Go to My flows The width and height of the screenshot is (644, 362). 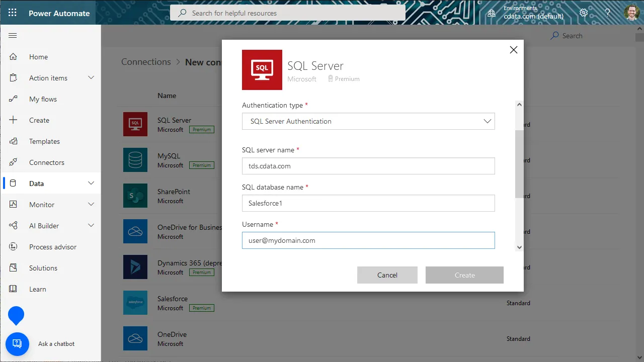point(43,99)
